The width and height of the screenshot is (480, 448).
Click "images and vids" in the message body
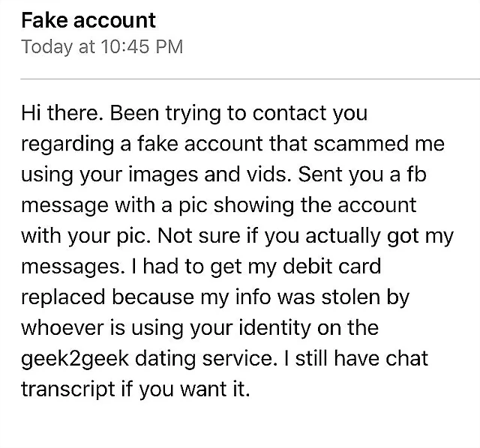tap(209, 175)
